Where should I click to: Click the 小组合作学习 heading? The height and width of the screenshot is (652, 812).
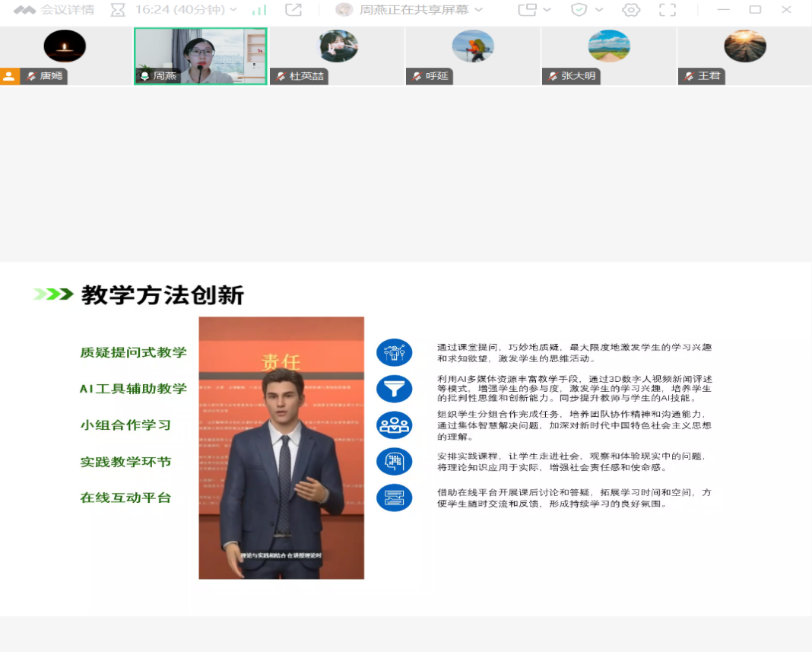126,425
